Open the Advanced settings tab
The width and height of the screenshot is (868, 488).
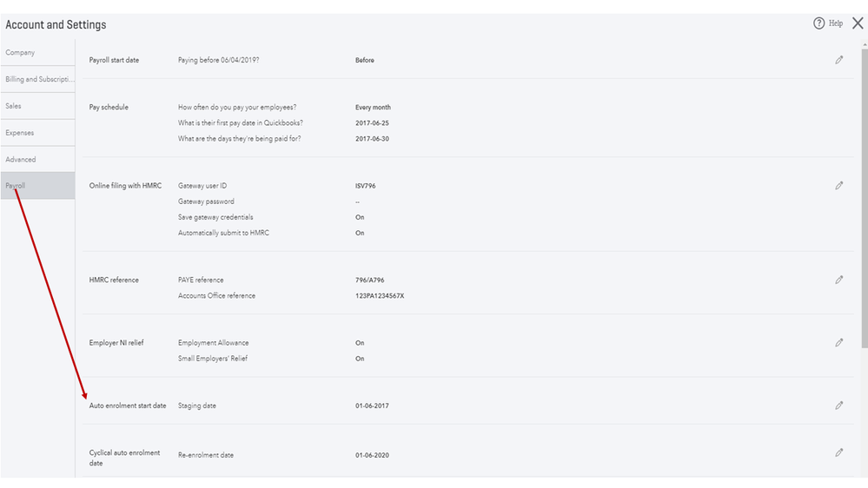point(21,160)
